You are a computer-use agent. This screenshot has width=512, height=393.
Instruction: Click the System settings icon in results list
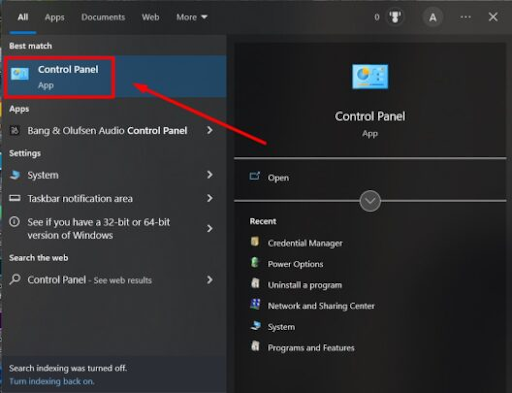click(x=15, y=175)
